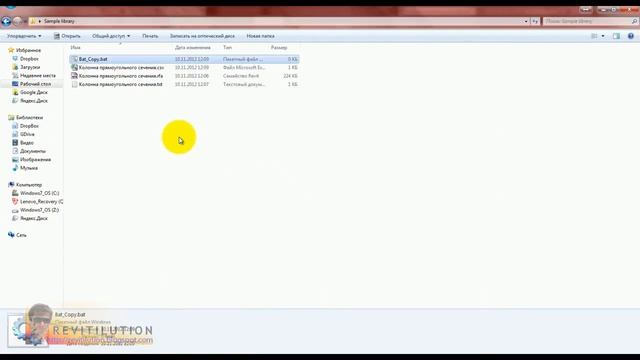Go forward with the Explorer forward arrow
Viewport: 640px width, 360px height.
coord(17,21)
